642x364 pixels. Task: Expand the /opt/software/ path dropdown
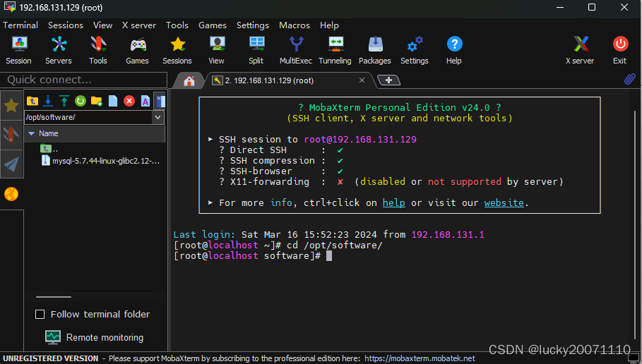[x=158, y=117]
